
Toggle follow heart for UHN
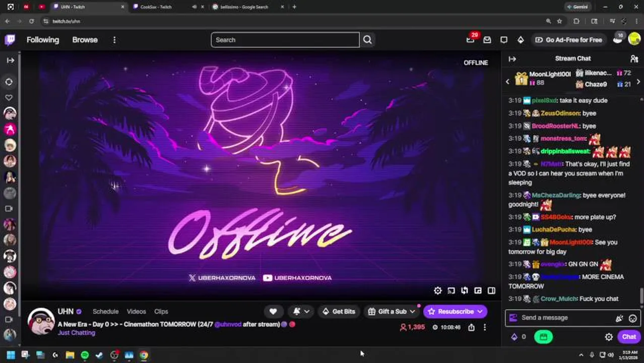coord(273,312)
